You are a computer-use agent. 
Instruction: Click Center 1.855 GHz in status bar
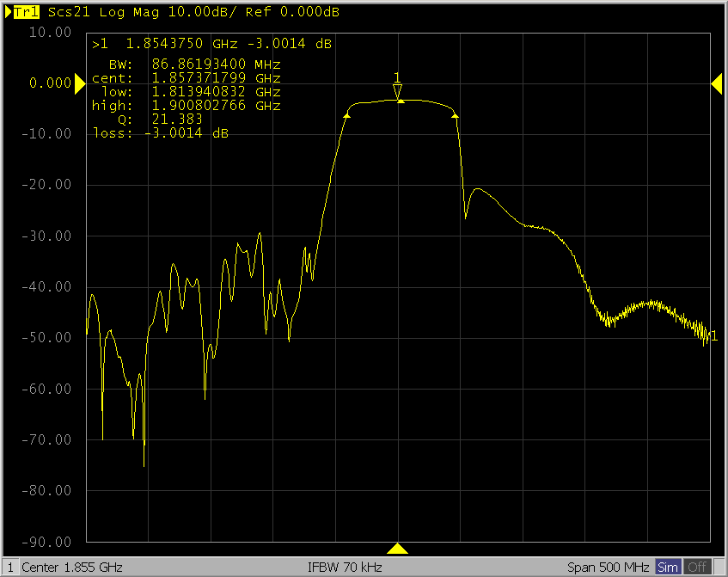coord(72,568)
